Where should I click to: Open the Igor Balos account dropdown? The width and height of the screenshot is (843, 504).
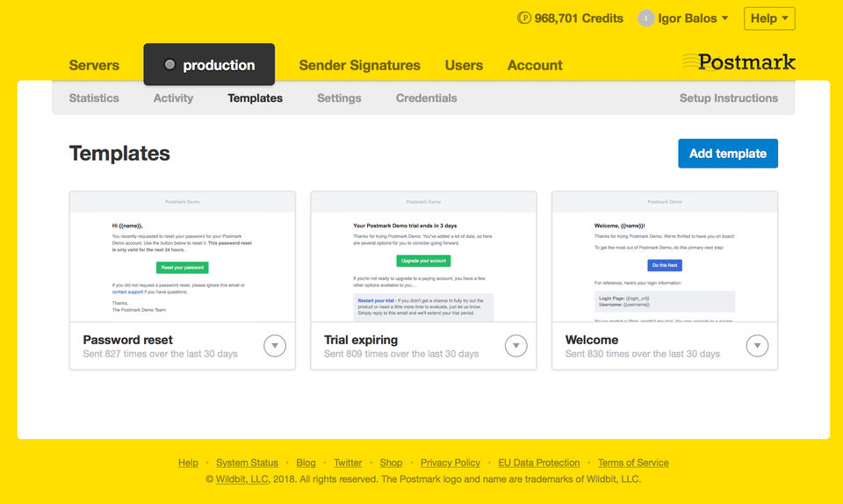[683, 18]
